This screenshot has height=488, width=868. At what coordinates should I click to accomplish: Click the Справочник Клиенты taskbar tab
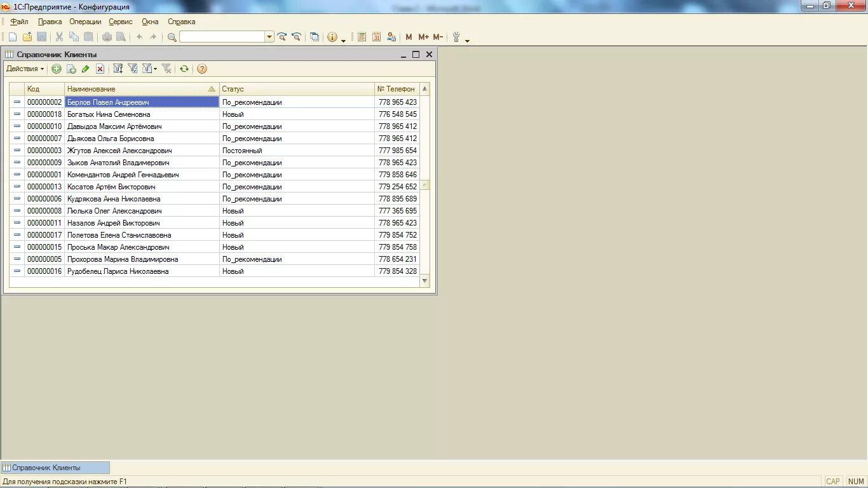point(55,468)
